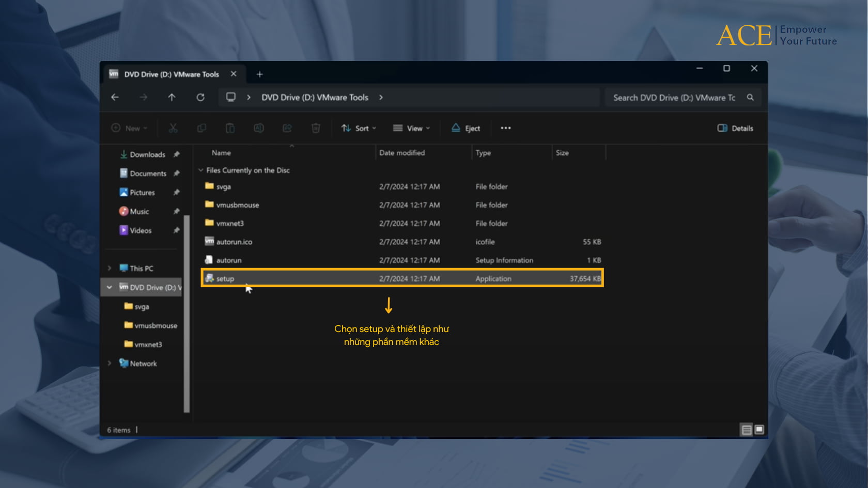Click the navigation pane vertical scrollbar
The height and width of the screenshot is (488, 868).
point(187,314)
